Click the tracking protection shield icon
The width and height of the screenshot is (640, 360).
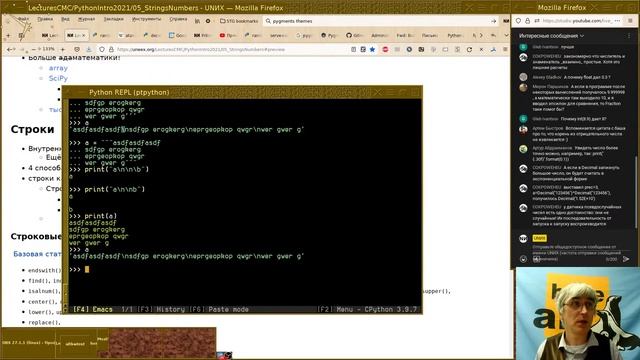102,49
